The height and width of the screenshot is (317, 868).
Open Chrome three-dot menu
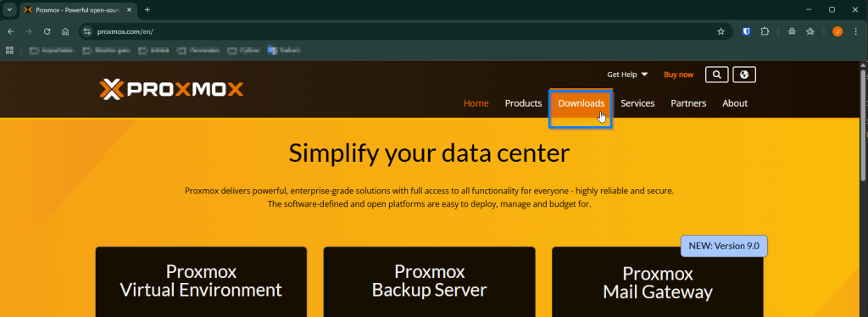click(x=856, y=31)
